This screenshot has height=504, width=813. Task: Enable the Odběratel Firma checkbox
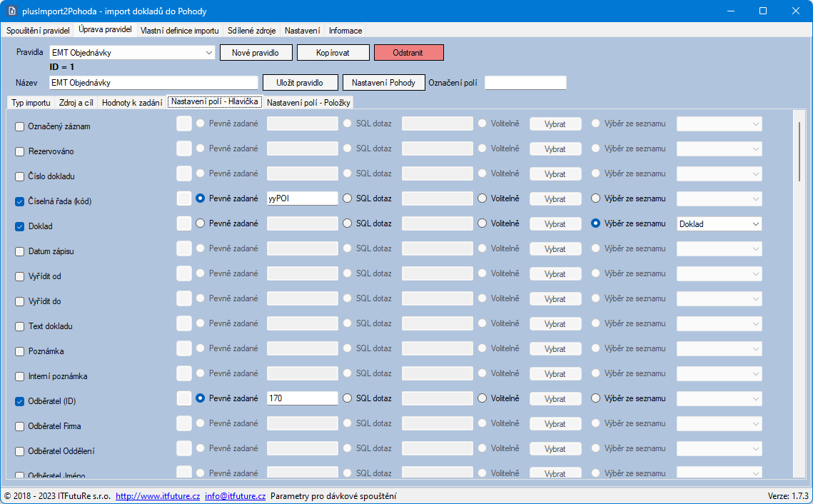tap(20, 426)
